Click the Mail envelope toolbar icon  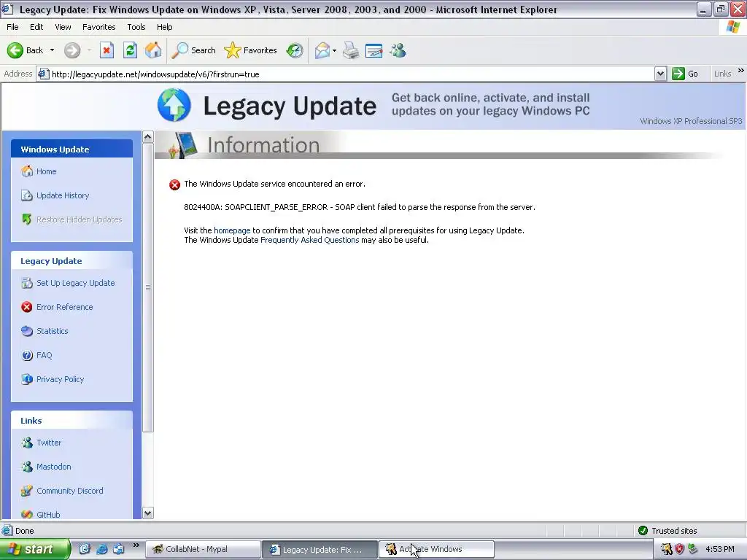click(322, 50)
